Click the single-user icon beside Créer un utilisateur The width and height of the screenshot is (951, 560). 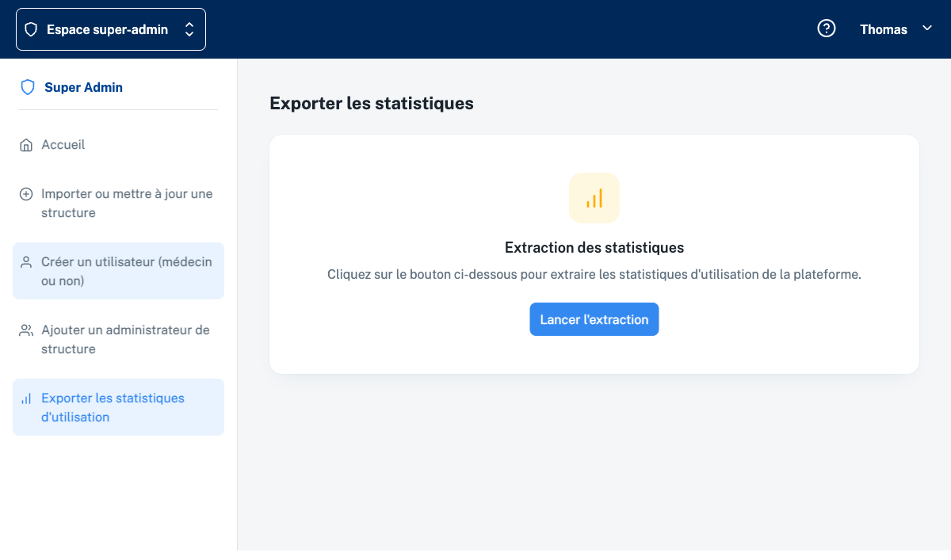click(x=26, y=262)
